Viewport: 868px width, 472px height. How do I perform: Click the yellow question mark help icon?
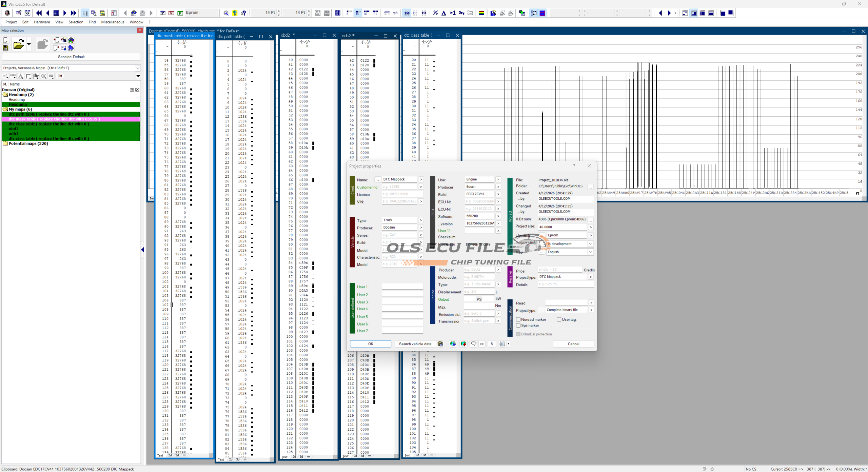click(x=235, y=13)
